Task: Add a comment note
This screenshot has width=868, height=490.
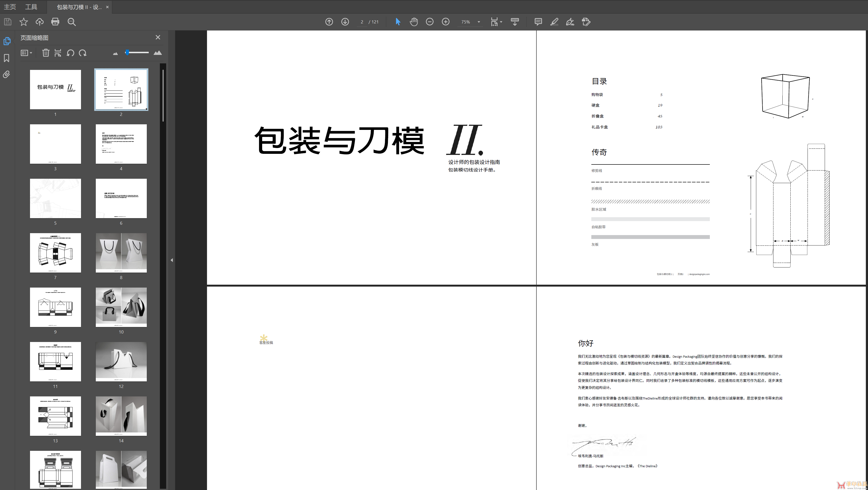Action: 538,22
